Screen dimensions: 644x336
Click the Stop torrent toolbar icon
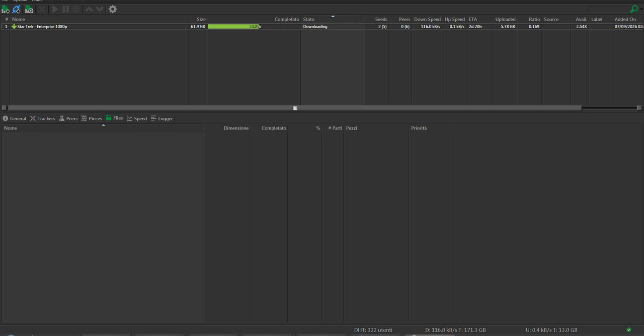(x=76, y=9)
